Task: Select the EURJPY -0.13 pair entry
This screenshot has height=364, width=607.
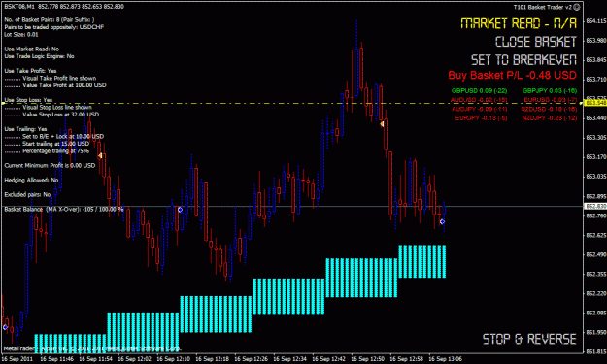Action: click(481, 118)
